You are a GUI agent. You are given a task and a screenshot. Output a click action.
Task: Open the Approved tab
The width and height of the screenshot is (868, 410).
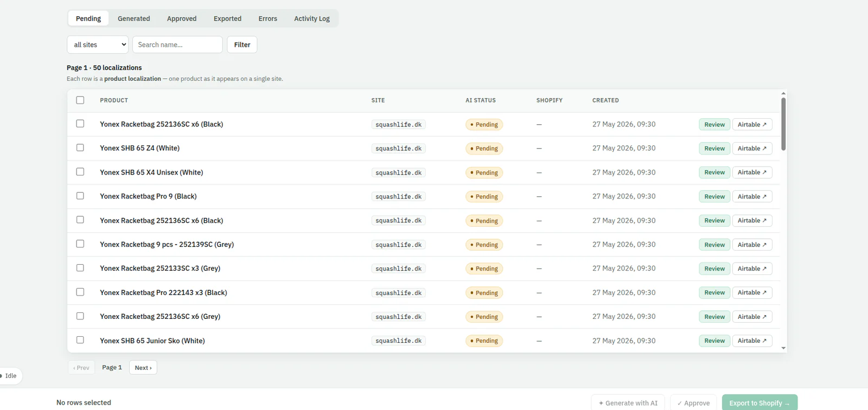pyautogui.click(x=182, y=18)
